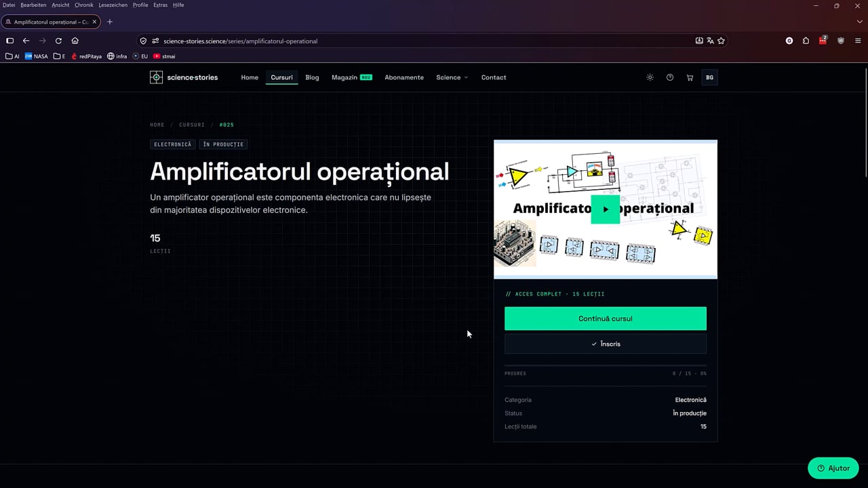Reload the current page
This screenshot has width=868, height=488.
[58, 41]
